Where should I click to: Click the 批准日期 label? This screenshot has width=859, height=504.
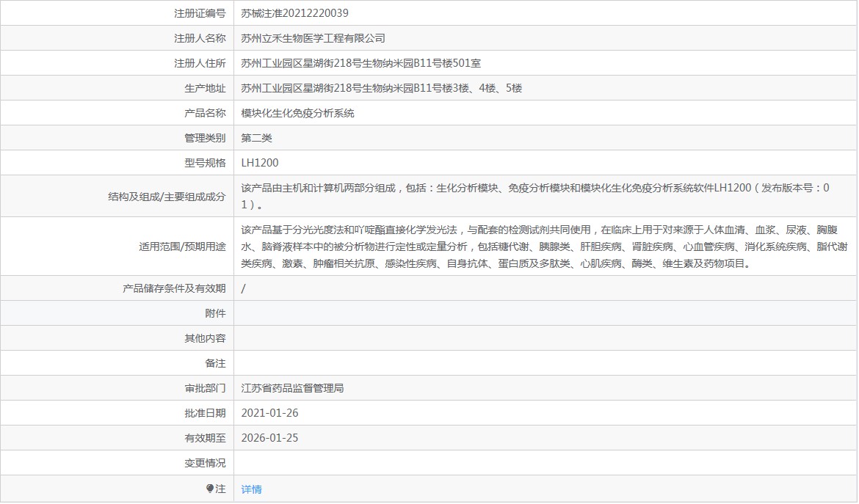point(205,413)
